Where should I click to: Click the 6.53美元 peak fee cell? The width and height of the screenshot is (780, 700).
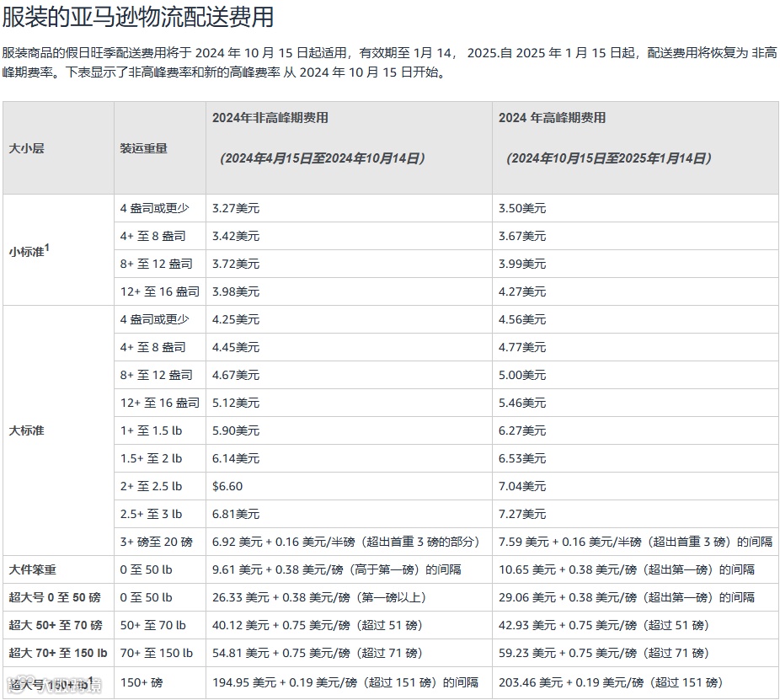click(x=636, y=459)
